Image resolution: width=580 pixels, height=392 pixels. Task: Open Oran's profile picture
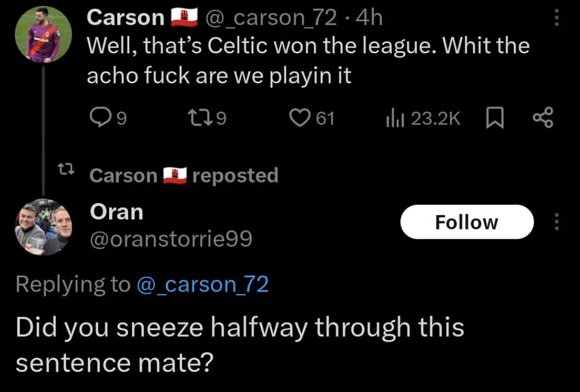(43, 227)
